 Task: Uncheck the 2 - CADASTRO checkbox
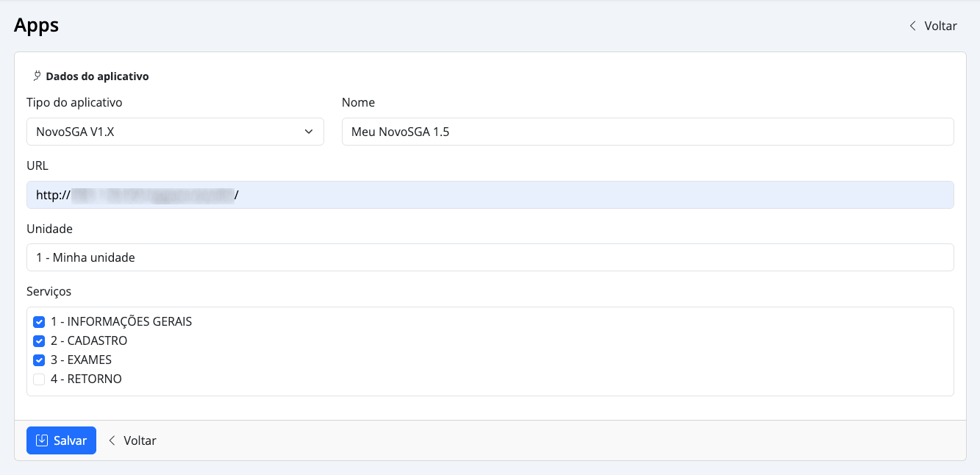39,341
